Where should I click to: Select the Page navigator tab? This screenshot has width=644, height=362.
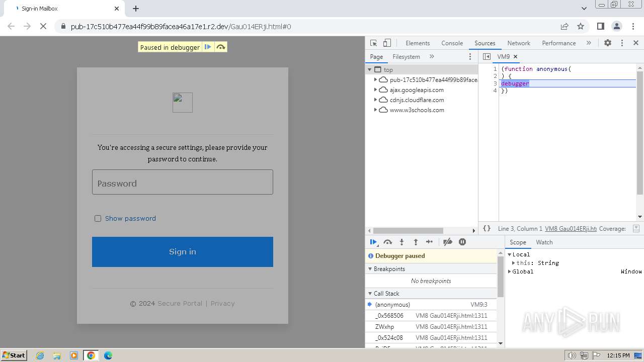376,57
